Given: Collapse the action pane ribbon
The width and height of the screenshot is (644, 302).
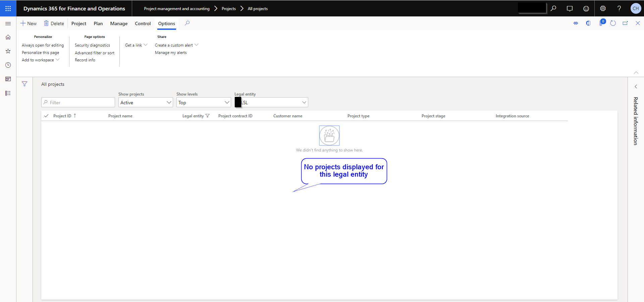Looking at the screenshot, I should (636, 72).
